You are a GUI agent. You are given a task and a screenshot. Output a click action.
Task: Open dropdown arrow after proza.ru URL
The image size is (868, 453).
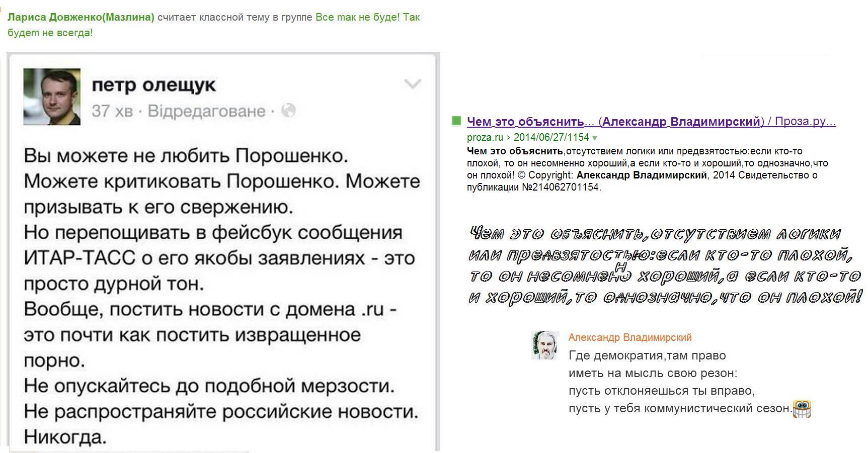595,138
